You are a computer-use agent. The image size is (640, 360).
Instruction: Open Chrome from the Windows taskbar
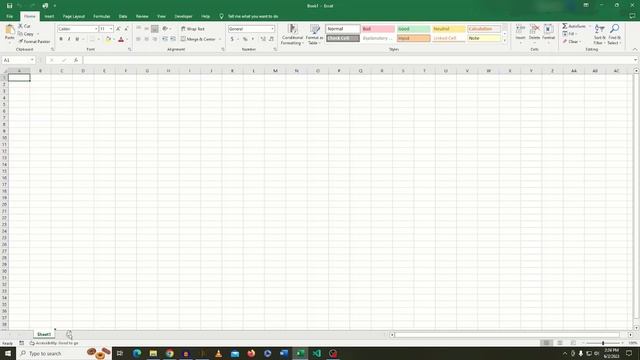(x=169, y=353)
